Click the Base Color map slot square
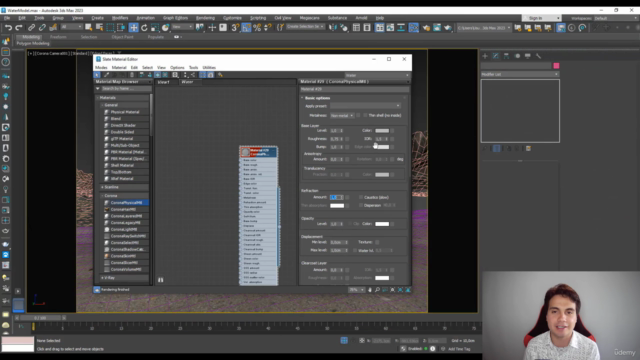 392,131
